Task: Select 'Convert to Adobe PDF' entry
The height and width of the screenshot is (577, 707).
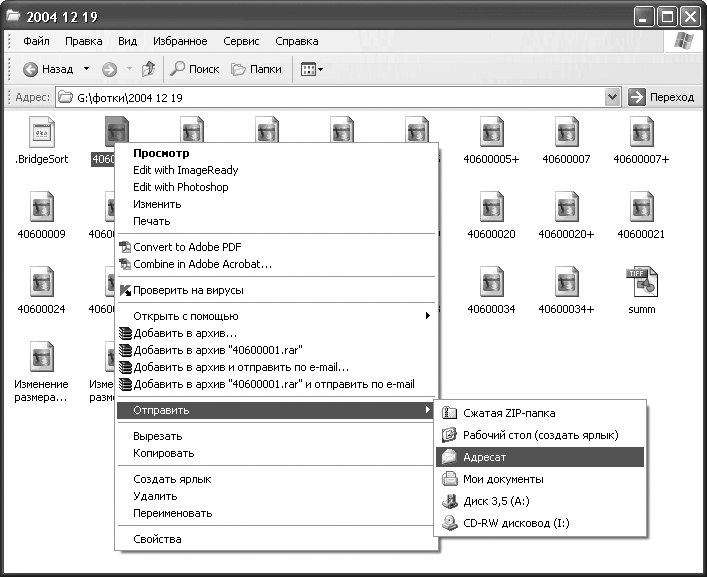Action: [187, 247]
